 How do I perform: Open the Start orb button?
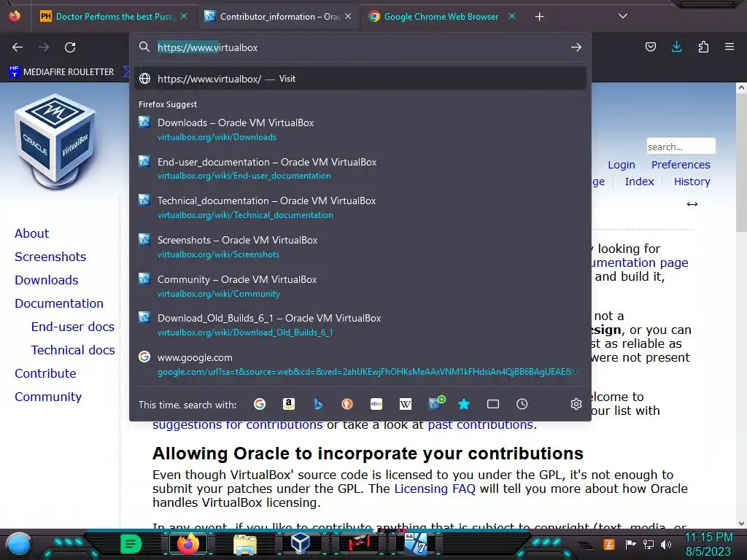coord(18,545)
